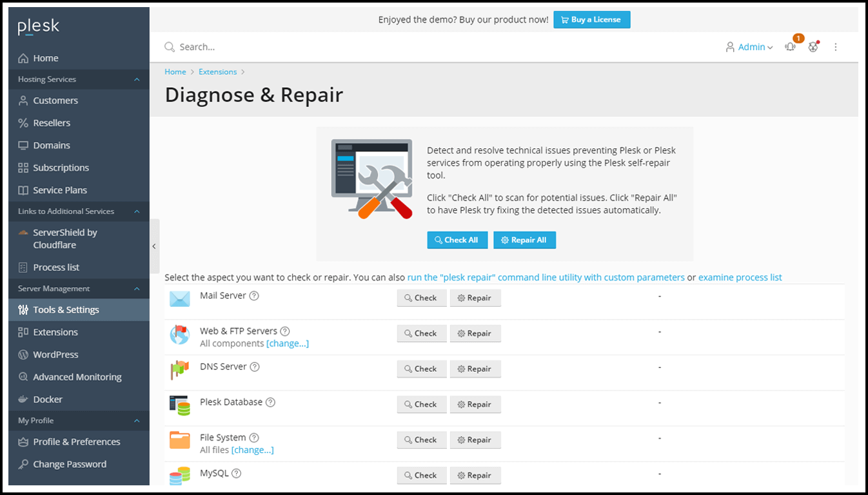The height and width of the screenshot is (495, 868).
Task: Check MySQL
Action: coord(422,475)
